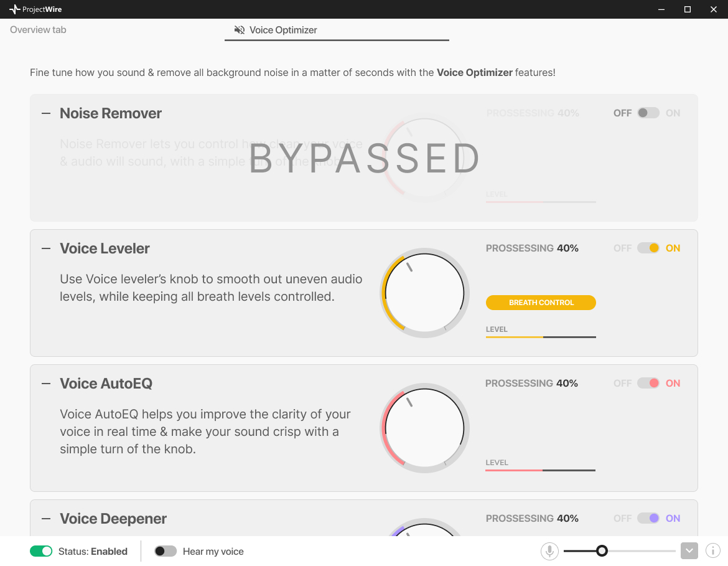
Task: Click the Voice AutoEQ LEVEL meter bar
Action: click(541, 470)
